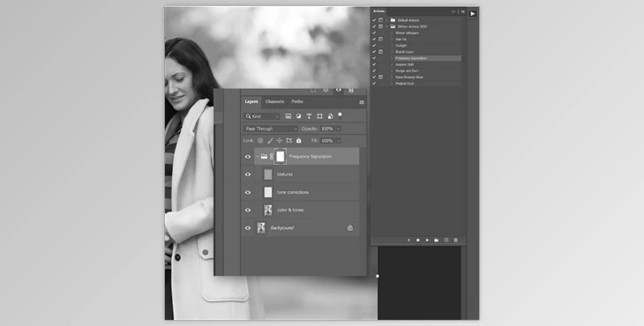This screenshot has height=326, width=644.
Task: Filter layers by adjustment layers icon
Action: pos(298,116)
